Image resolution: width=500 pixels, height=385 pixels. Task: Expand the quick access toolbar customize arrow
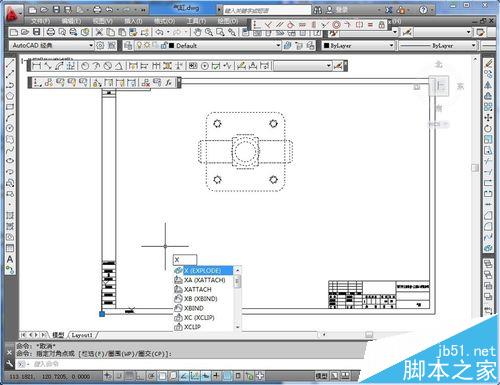(x=143, y=10)
